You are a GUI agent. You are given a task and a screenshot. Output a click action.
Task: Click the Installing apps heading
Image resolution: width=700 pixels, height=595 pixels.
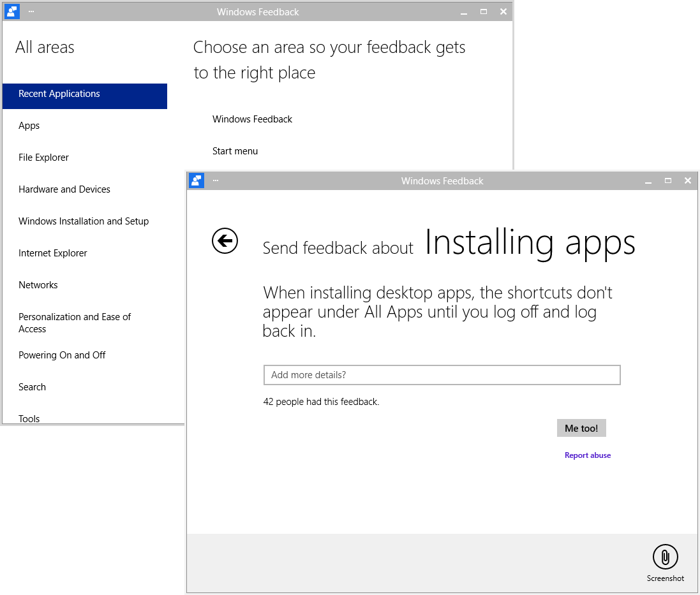pyautogui.click(x=530, y=243)
